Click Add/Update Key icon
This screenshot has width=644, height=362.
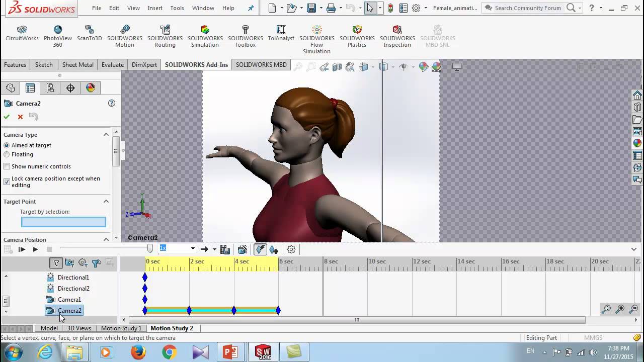click(x=274, y=249)
